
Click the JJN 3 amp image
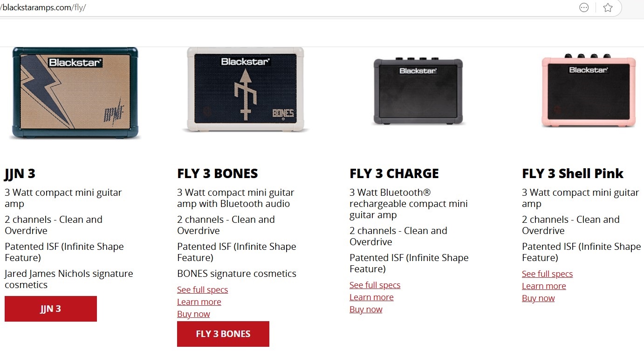coord(75,93)
